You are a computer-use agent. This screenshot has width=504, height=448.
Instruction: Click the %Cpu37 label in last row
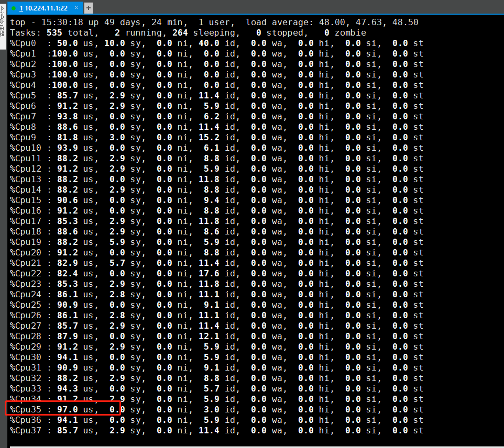26,431
